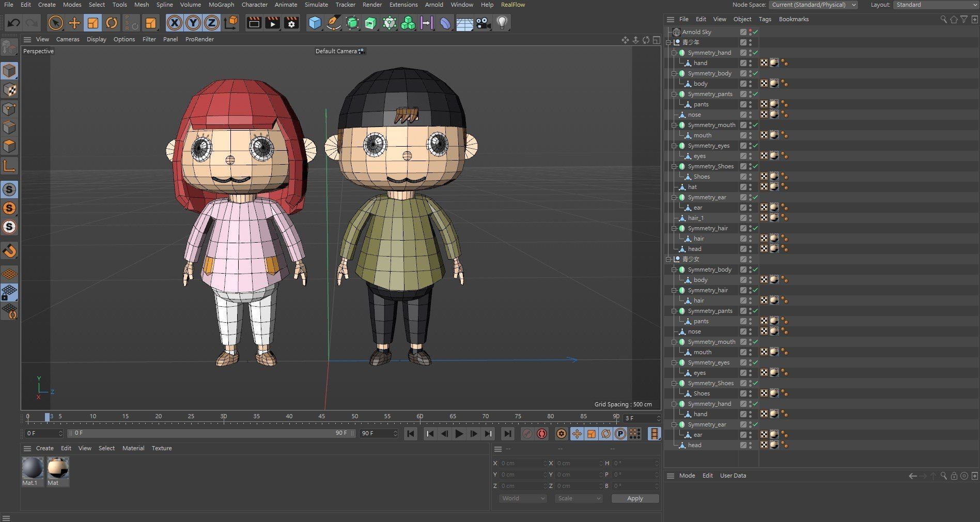Activate the Move tool
The image size is (980, 522).
[74, 23]
